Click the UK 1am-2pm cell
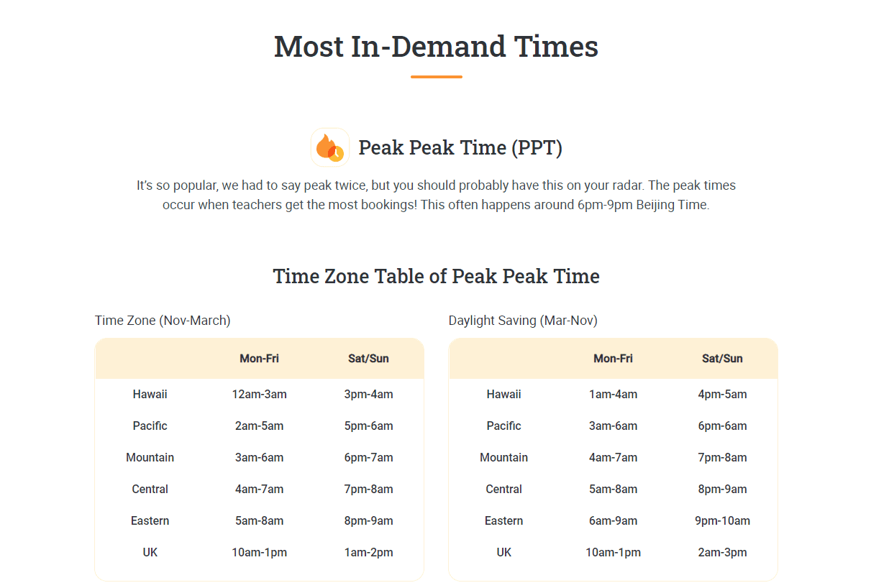Image resolution: width=871 pixels, height=588 pixels. pos(368,553)
